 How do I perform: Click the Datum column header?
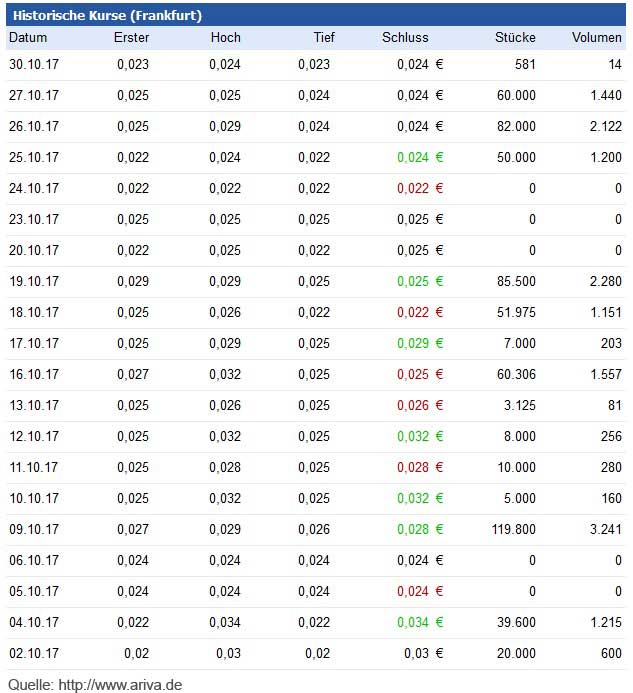(28, 37)
